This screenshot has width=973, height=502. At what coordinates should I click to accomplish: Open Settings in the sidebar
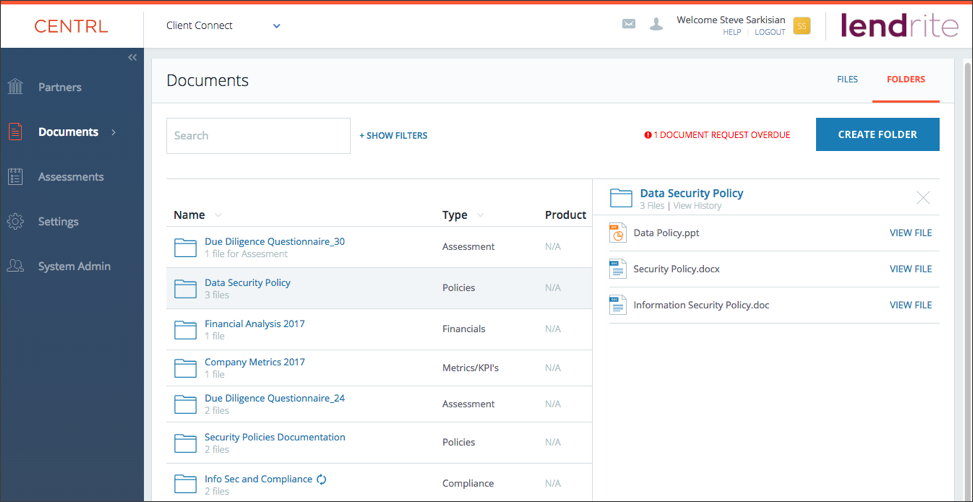58,222
